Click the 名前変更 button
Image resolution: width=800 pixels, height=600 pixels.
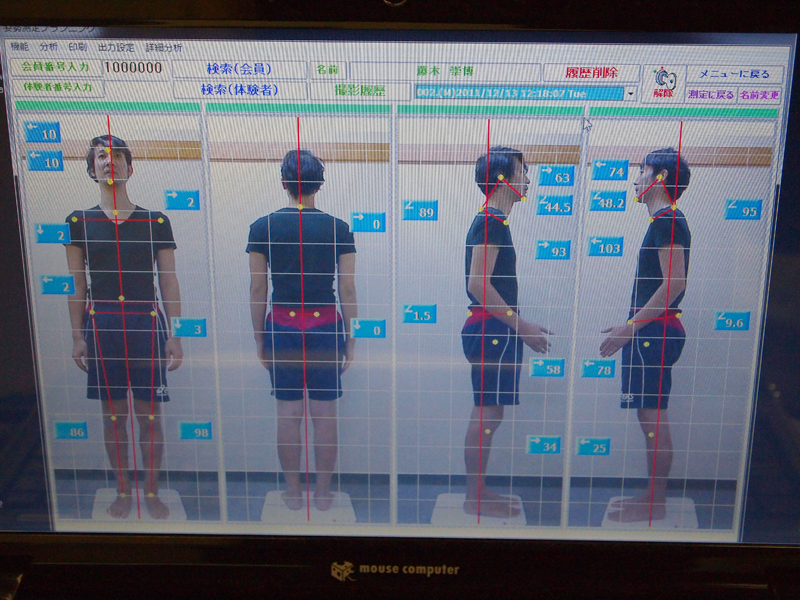click(x=759, y=95)
